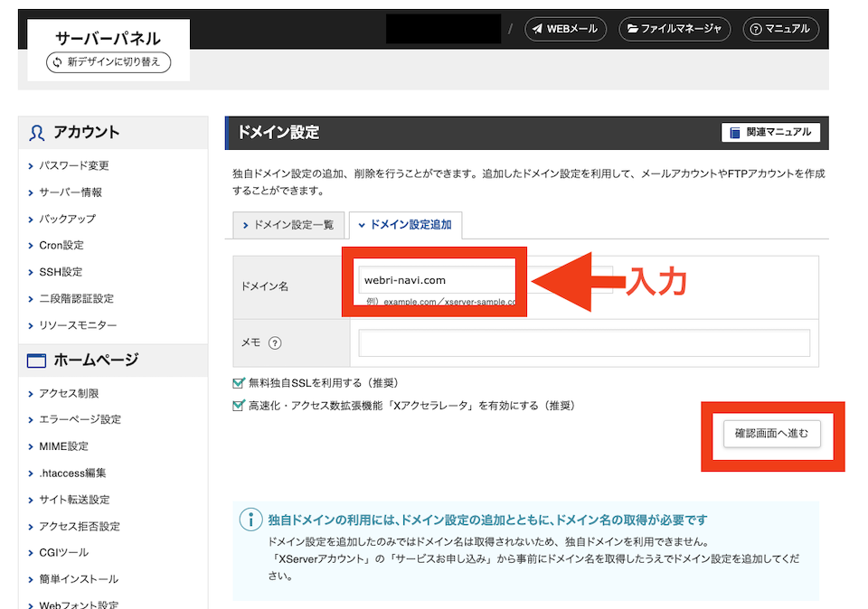Screen dimensions: 868x609
Task: Click the アカウント person icon
Action: pos(36,133)
